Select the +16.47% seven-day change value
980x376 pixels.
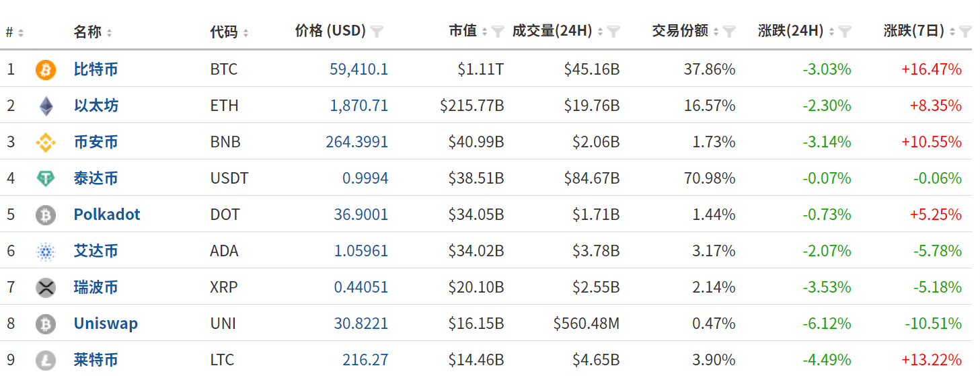(x=932, y=69)
